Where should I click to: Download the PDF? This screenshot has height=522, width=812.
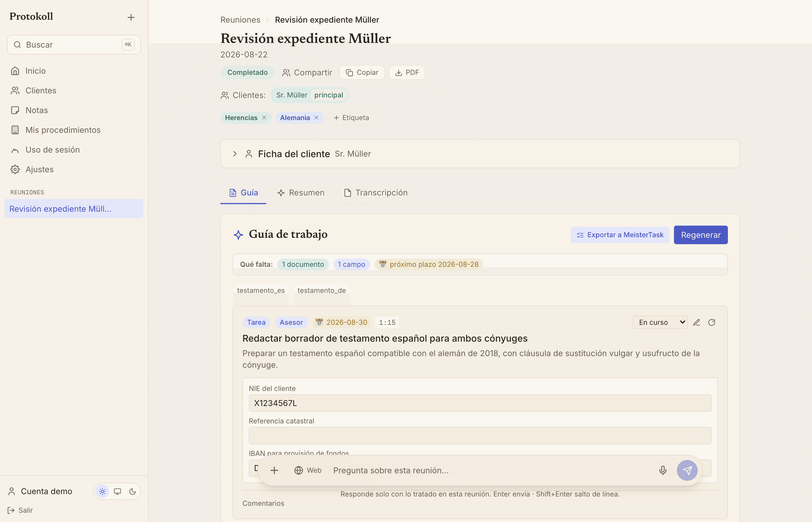[407, 72]
